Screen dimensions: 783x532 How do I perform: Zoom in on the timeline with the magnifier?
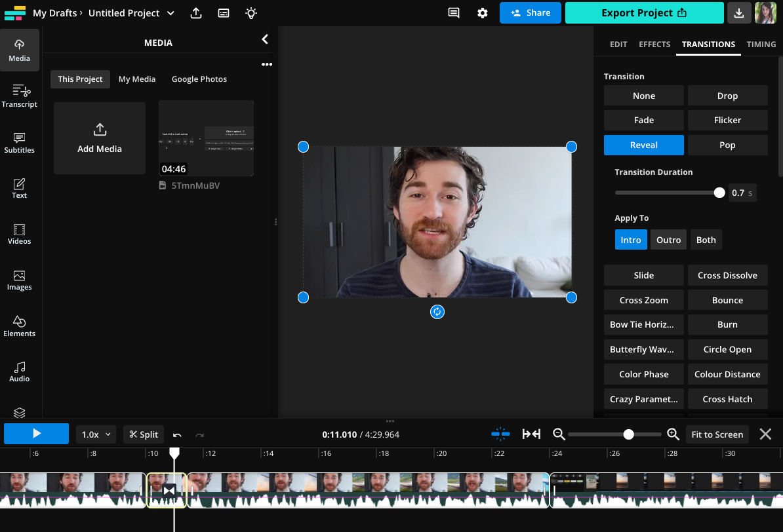click(x=673, y=434)
